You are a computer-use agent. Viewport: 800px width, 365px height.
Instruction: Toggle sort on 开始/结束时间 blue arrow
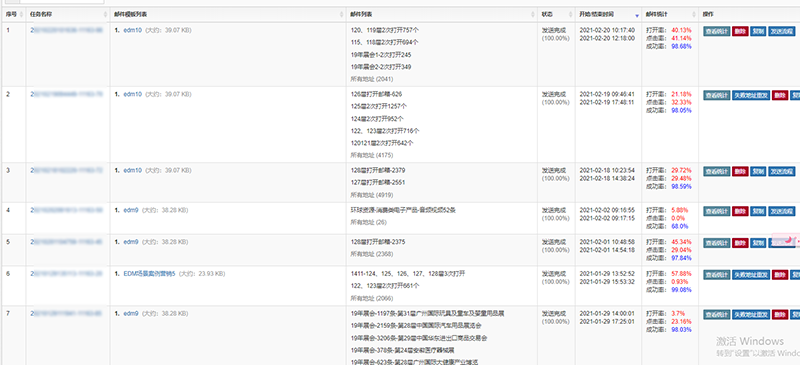[637, 15]
